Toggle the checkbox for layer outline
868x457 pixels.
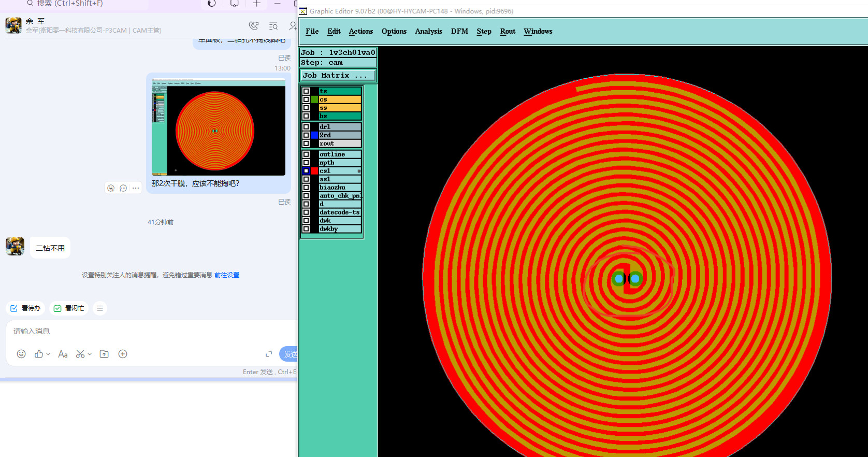(306, 154)
